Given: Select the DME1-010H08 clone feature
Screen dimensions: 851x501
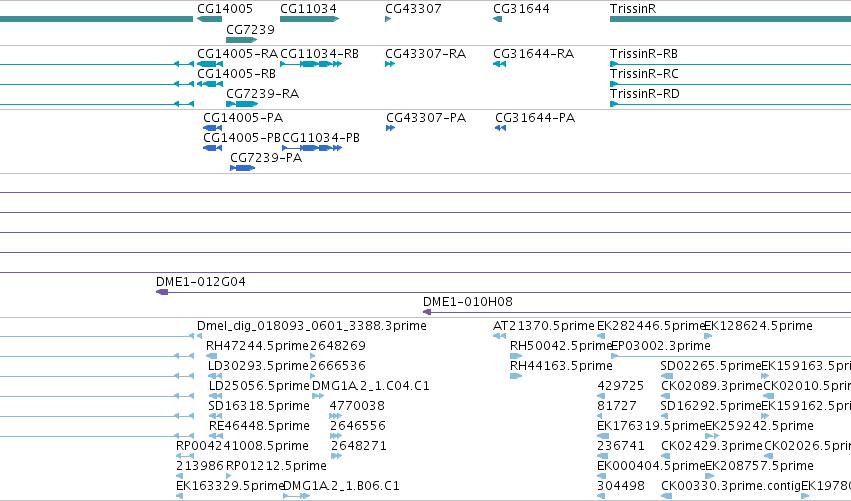Looking at the screenshot, I should 468,301.
